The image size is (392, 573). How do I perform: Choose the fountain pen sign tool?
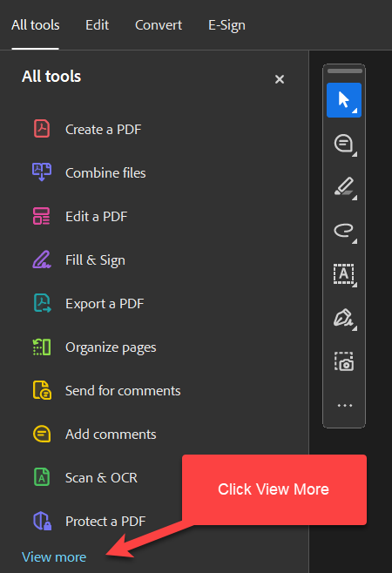click(x=344, y=318)
